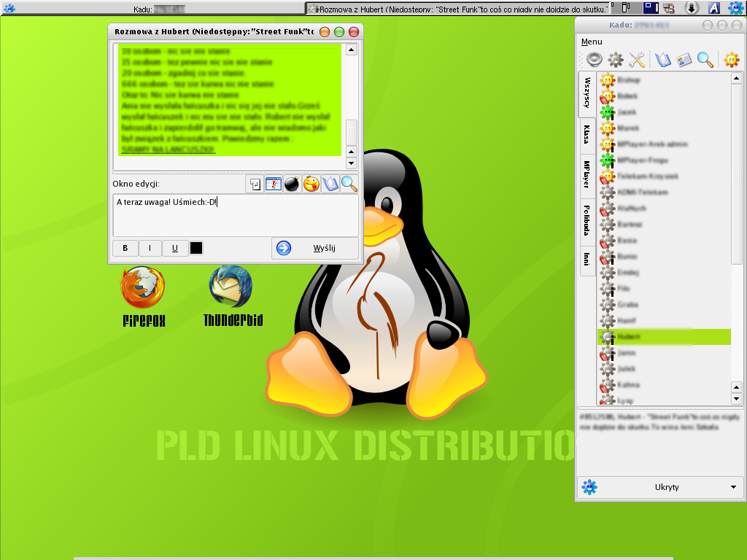Click the down arrow of chat history scrollbar
Screen dimensions: 747x560
tap(352, 163)
